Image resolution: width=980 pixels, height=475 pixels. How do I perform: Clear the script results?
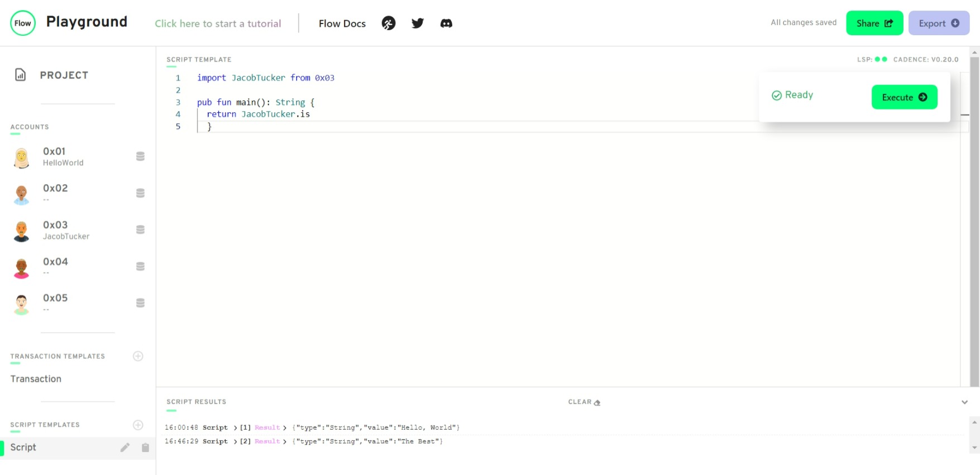(x=584, y=402)
